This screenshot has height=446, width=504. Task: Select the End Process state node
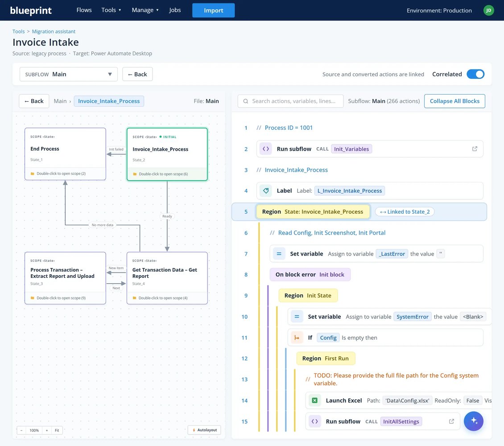click(65, 154)
